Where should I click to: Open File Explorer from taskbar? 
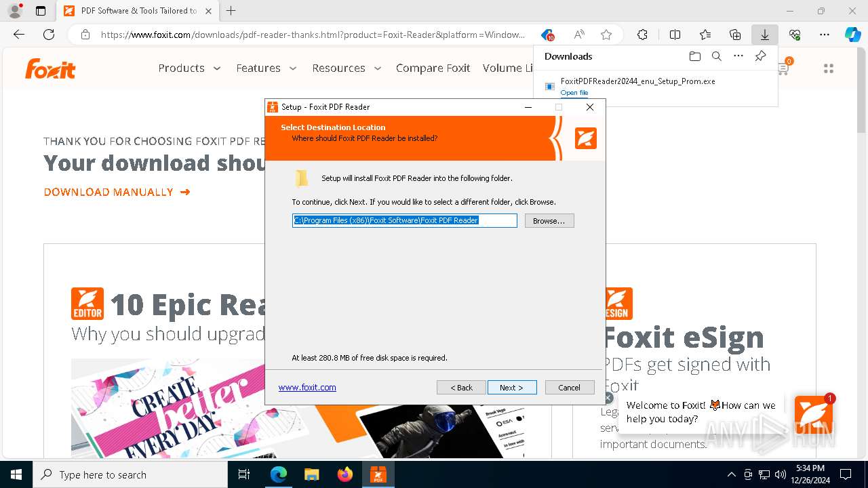click(x=312, y=474)
